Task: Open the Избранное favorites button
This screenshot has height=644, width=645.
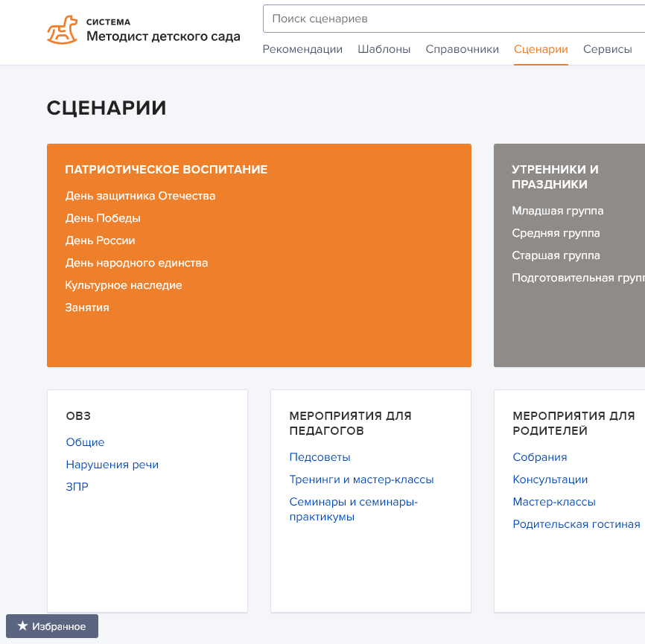Action: [x=52, y=626]
